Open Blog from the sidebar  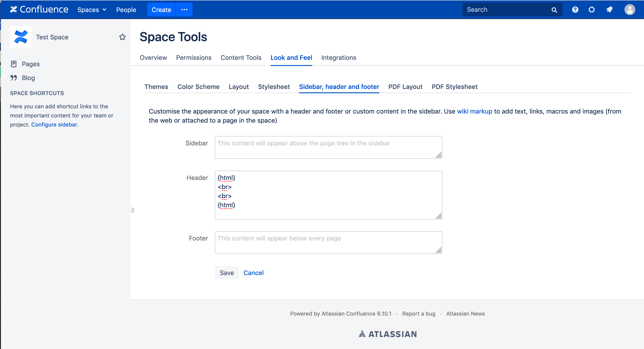[28, 78]
